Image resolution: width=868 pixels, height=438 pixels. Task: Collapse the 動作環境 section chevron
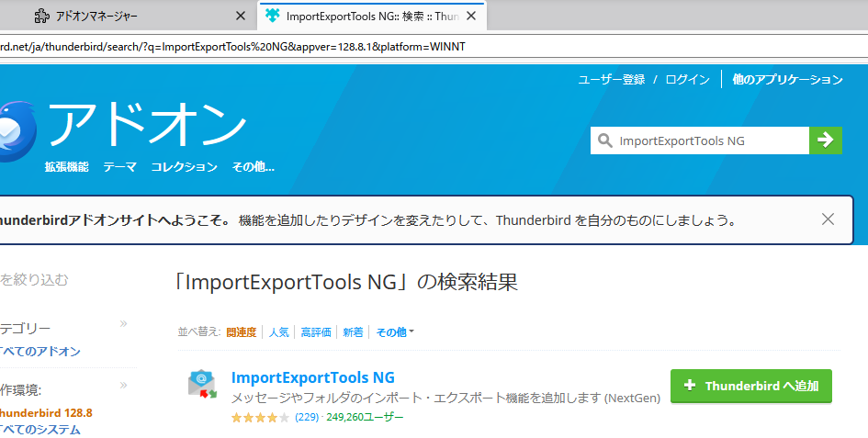click(x=123, y=385)
